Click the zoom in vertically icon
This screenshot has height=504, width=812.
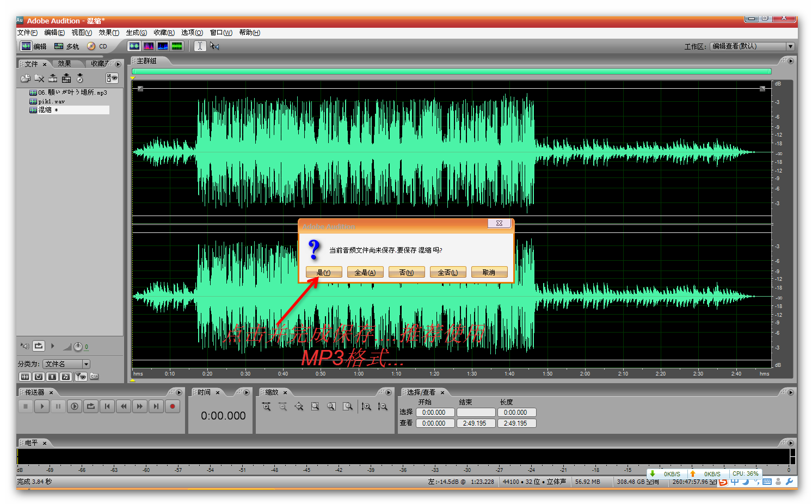coord(366,407)
